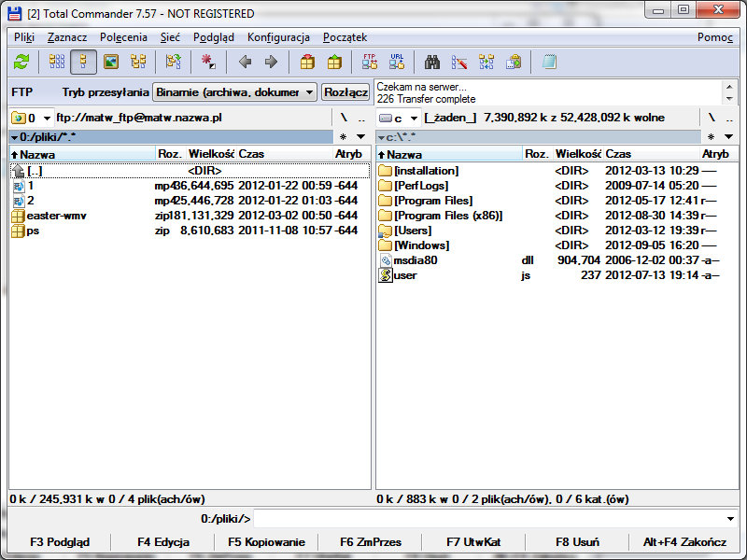Toggle the full details view icon

tap(83, 62)
